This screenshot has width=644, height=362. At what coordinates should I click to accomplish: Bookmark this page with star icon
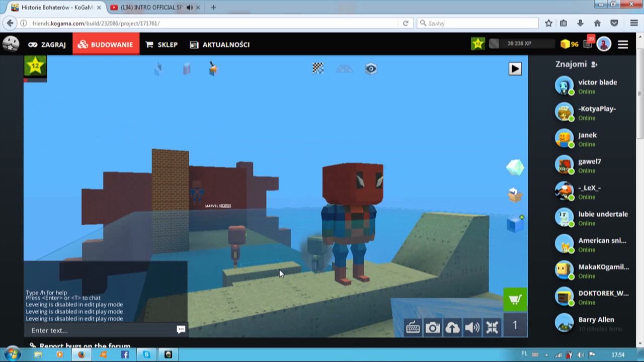549,23
